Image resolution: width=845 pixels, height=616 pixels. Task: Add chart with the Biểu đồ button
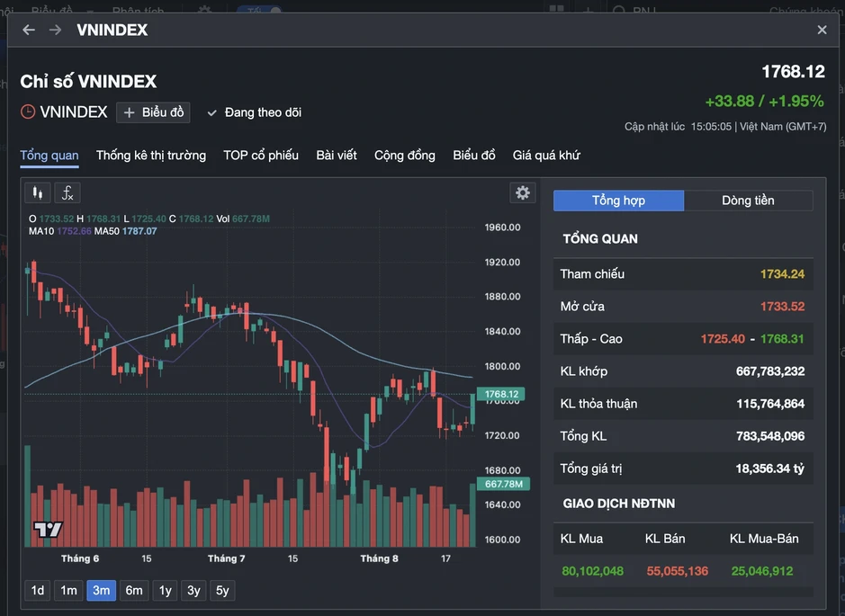[153, 112]
